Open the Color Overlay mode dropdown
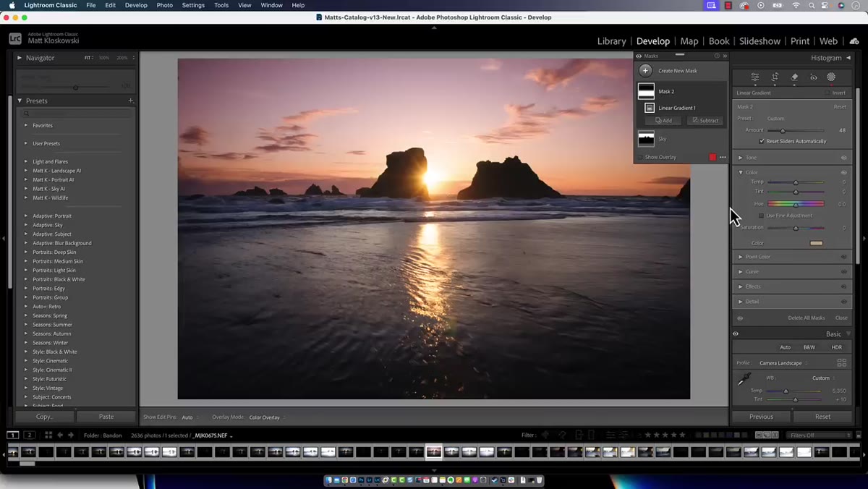The image size is (868, 489). (265, 417)
